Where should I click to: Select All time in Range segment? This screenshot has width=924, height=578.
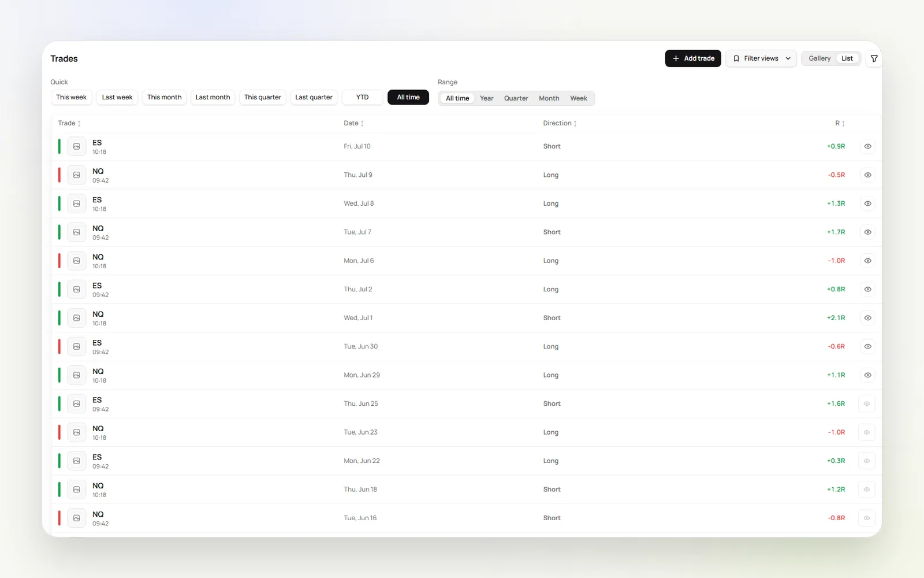[x=457, y=98]
